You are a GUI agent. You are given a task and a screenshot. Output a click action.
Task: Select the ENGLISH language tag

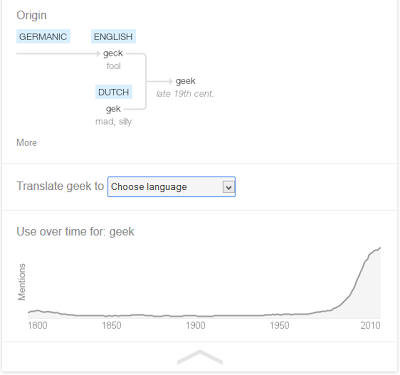point(113,36)
